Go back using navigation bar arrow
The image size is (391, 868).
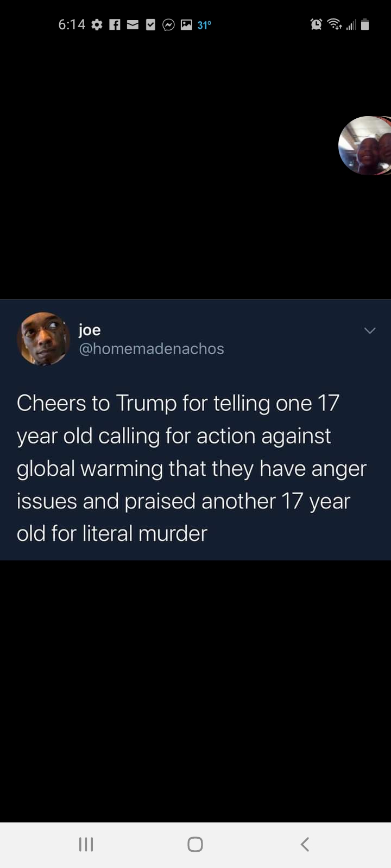305,844
